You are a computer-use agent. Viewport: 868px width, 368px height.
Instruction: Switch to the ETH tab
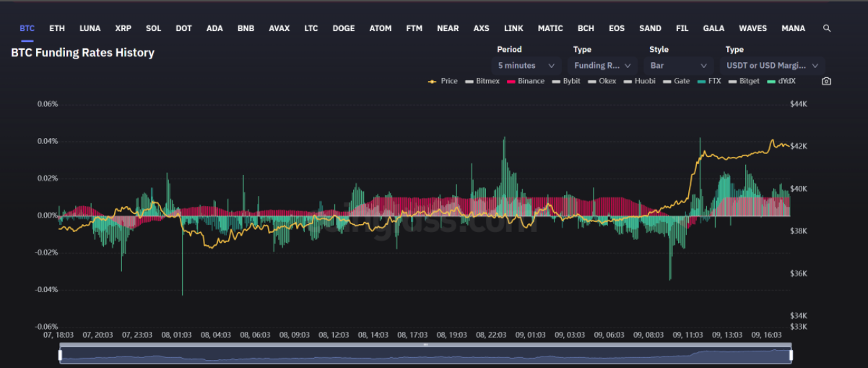coord(57,28)
